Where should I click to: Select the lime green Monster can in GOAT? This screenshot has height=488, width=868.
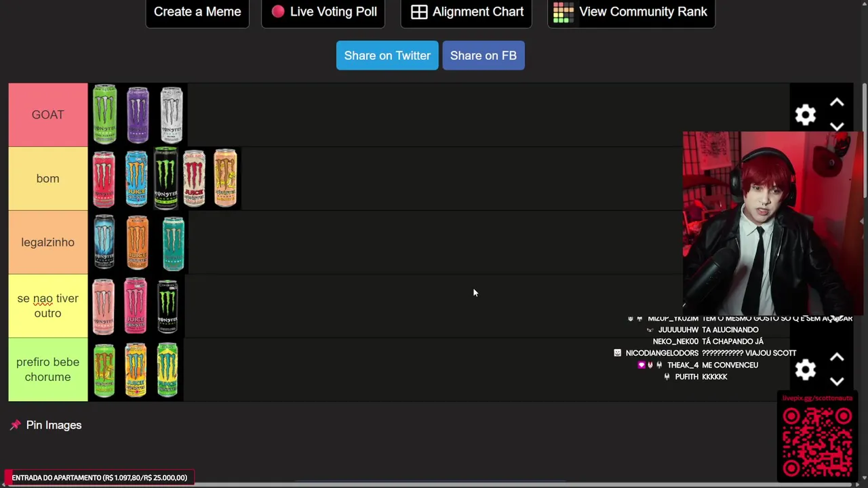105,115
